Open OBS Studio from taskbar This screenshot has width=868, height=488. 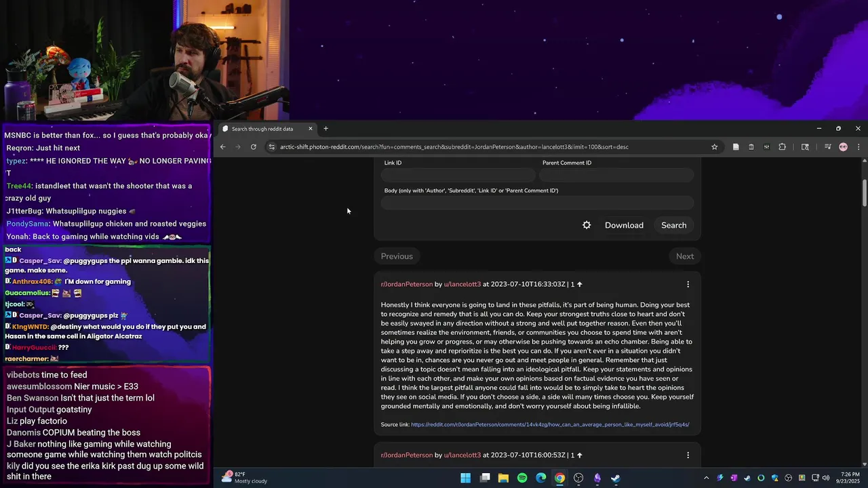coord(578,478)
